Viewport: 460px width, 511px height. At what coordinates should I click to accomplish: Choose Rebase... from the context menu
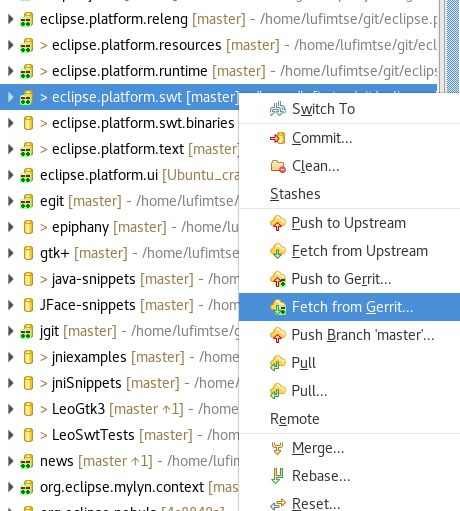coord(349,476)
